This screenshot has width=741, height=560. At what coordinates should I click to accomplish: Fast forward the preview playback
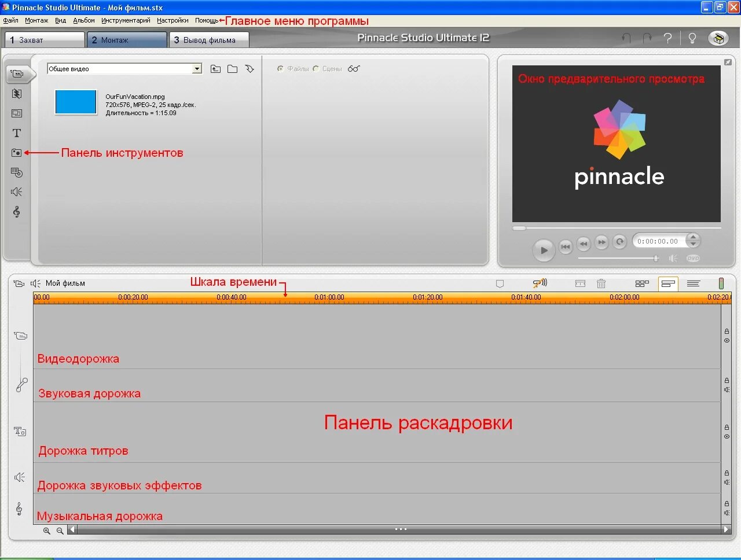pos(601,242)
